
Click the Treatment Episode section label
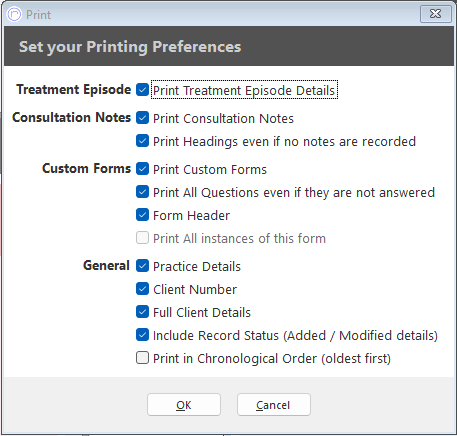pyautogui.click(x=74, y=90)
